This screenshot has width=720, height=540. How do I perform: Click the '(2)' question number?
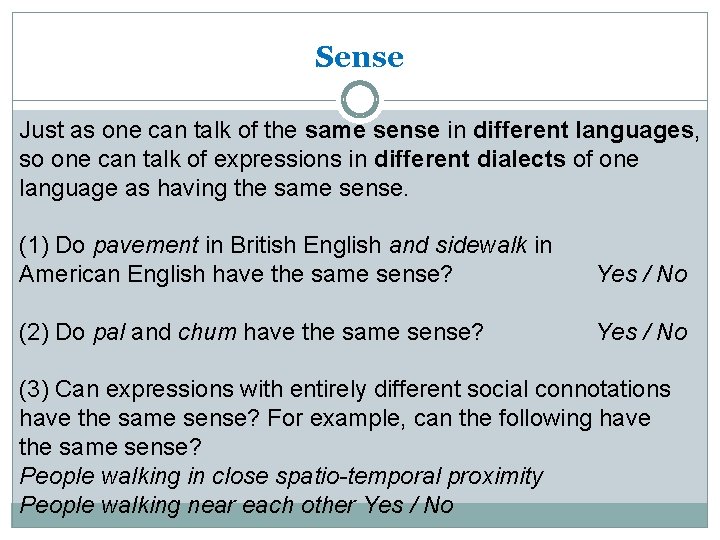pos(35,332)
